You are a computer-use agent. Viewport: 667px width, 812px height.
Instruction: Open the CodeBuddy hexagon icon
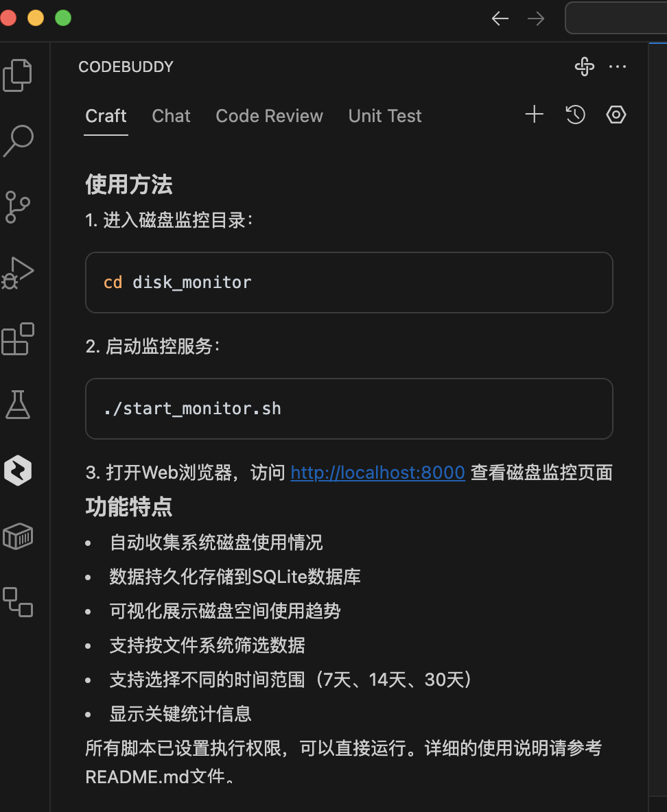[18, 470]
